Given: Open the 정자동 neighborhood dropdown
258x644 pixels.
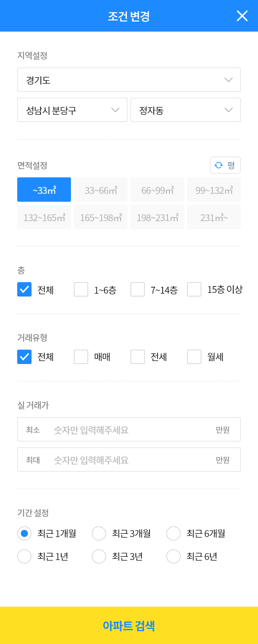Looking at the screenshot, I should point(186,110).
